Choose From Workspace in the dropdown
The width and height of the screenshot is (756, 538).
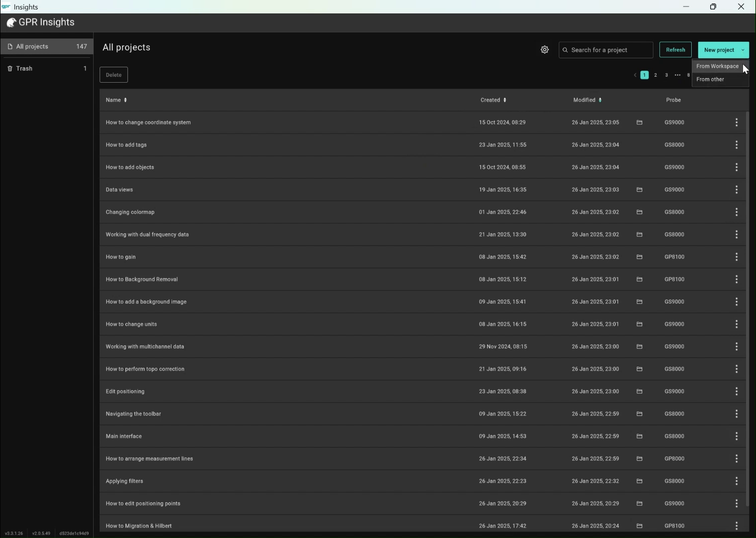[717, 66]
